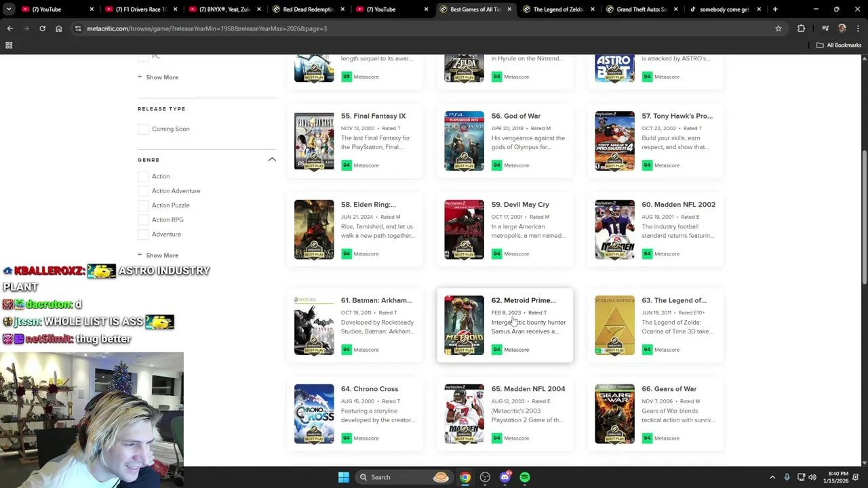Open the extensions puzzle icon

point(802,28)
